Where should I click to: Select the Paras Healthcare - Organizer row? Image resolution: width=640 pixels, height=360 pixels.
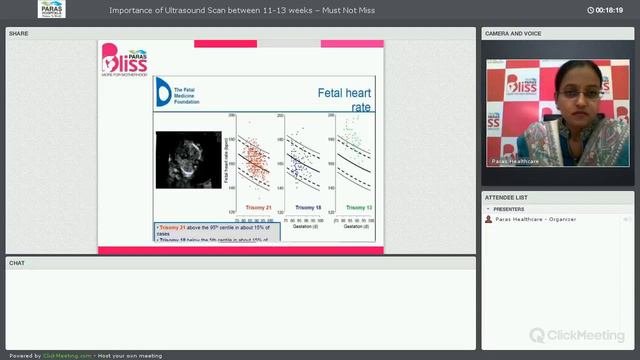(x=558, y=220)
